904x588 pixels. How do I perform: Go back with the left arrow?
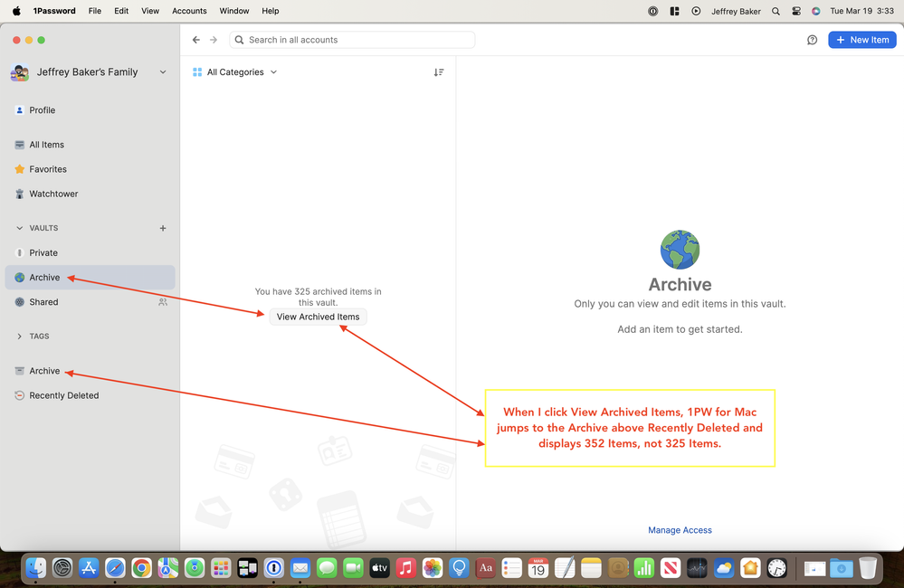[x=196, y=40]
